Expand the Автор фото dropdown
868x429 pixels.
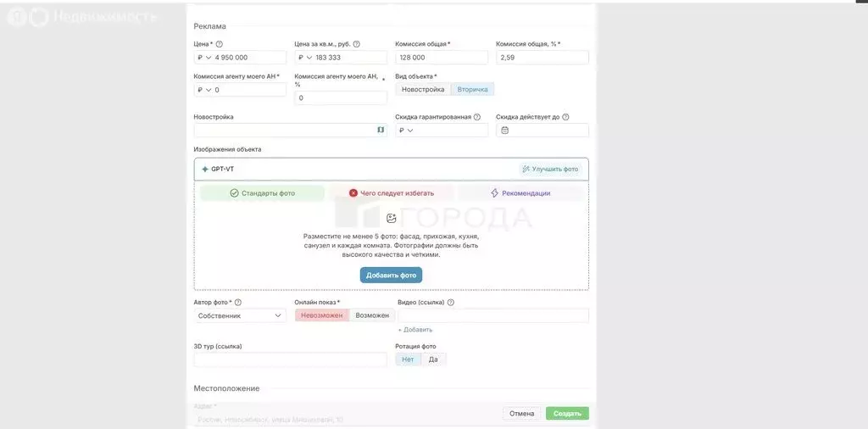tap(241, 315)
